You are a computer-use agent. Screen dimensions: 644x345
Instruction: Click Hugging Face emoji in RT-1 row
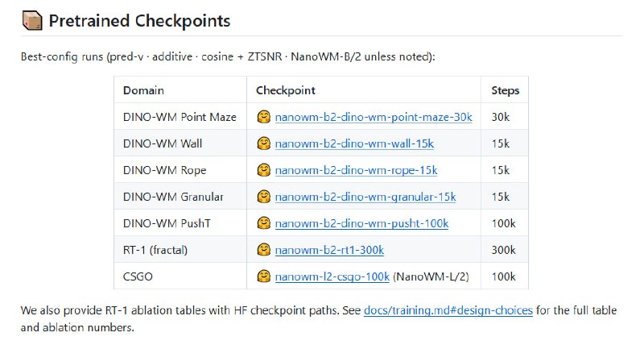coord(264,250)
